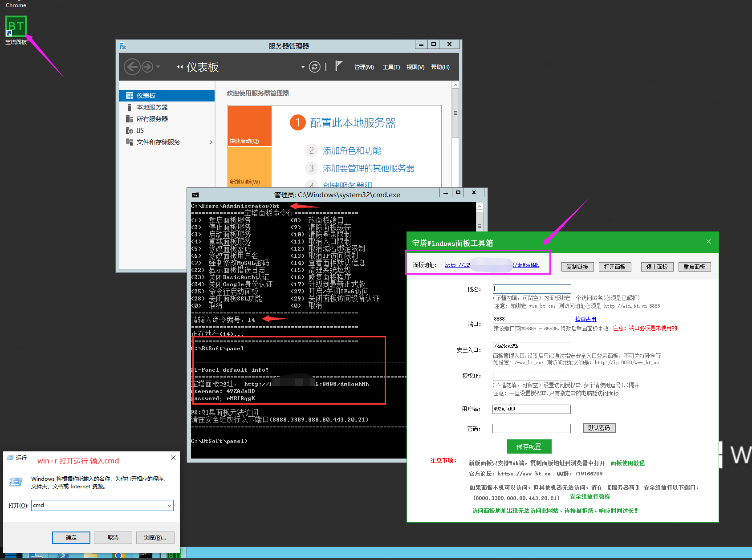The height and width of the screenshot is (560, 752).
Task: Click the refresh icon in Server Manager
Action: pos(314,67)
